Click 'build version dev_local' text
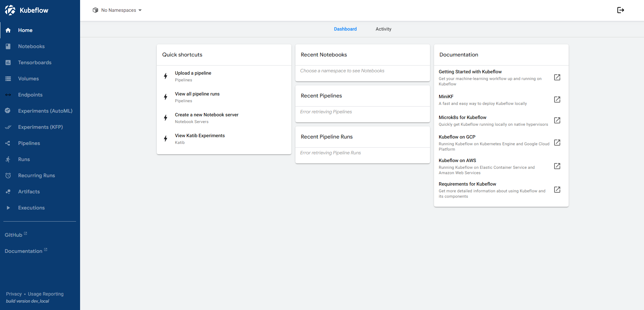The width and height of the screenshot is (644, 310). click(x=28, y=301)
